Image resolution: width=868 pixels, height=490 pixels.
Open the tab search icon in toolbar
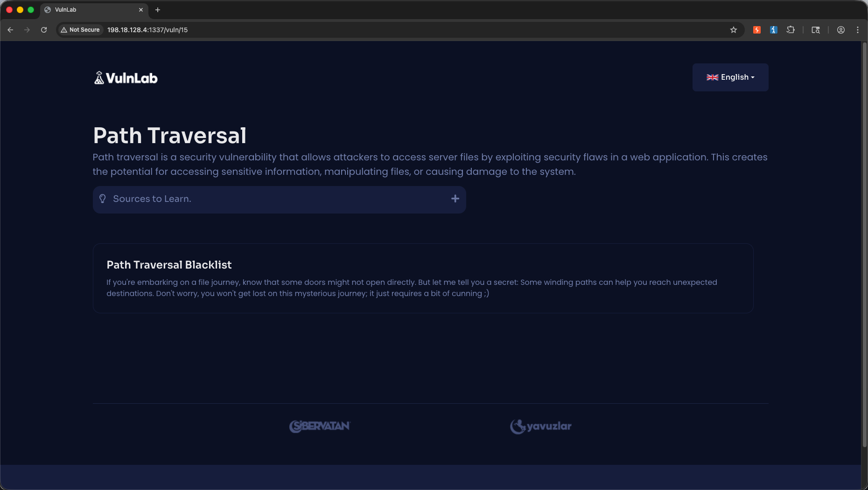click(x=816, y=30)
